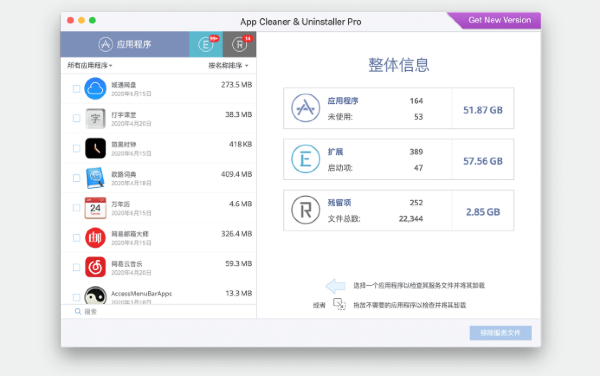Image resolution: width=600 pixels, height=376 pixels.
Task: Toggle the 网易云音乐 checkbox
Action: (77, 267)
